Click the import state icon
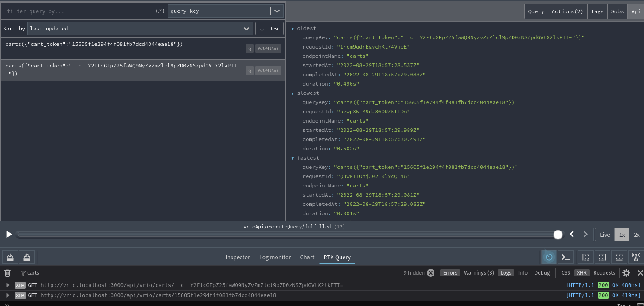Viewport: 644px width, 306px height. click(x=10, y=257)
